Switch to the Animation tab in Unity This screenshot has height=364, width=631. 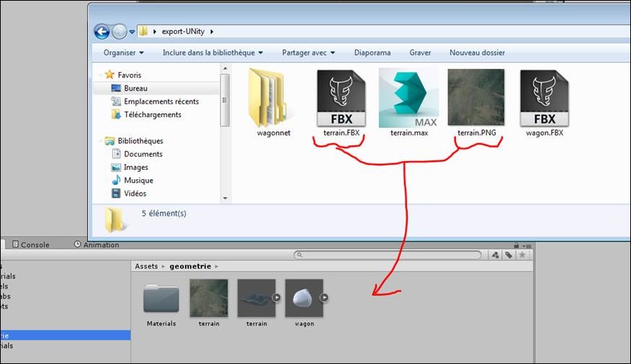coord(97,245)
